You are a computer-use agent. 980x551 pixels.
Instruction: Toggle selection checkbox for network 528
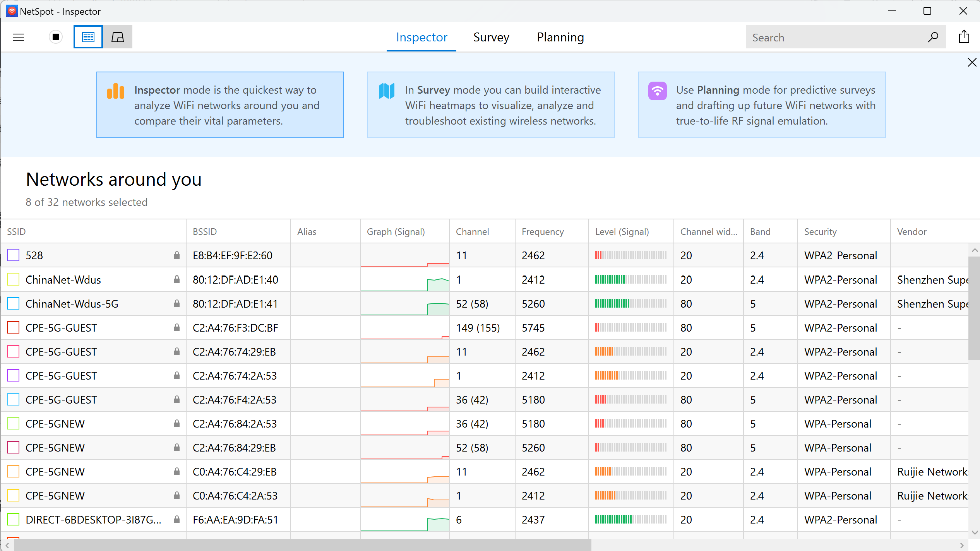(13, 255)
